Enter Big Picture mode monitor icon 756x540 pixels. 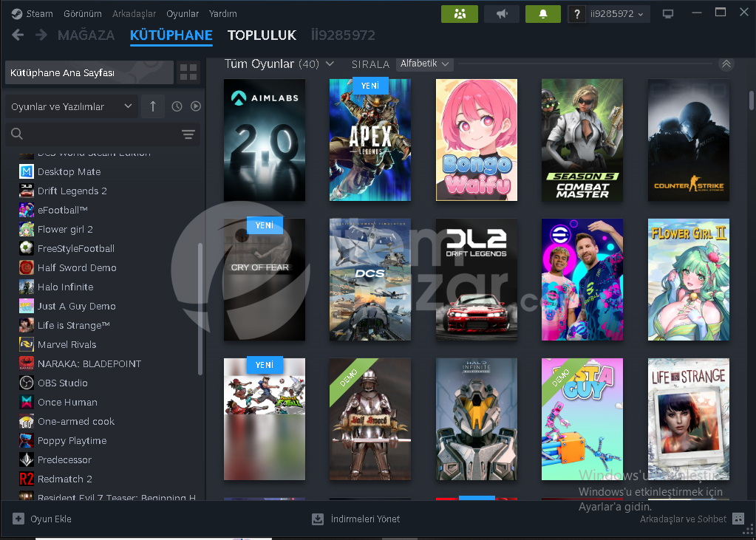click(x=668, y=14)
